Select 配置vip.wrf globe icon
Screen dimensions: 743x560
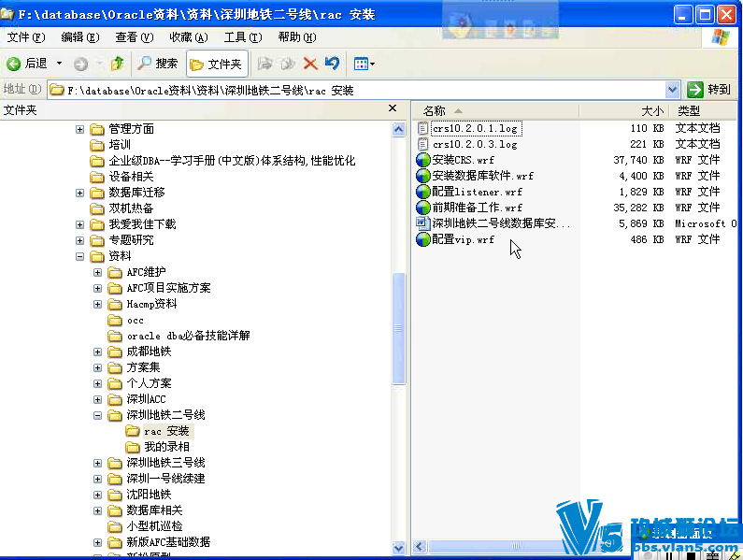[x=422, y=239]
